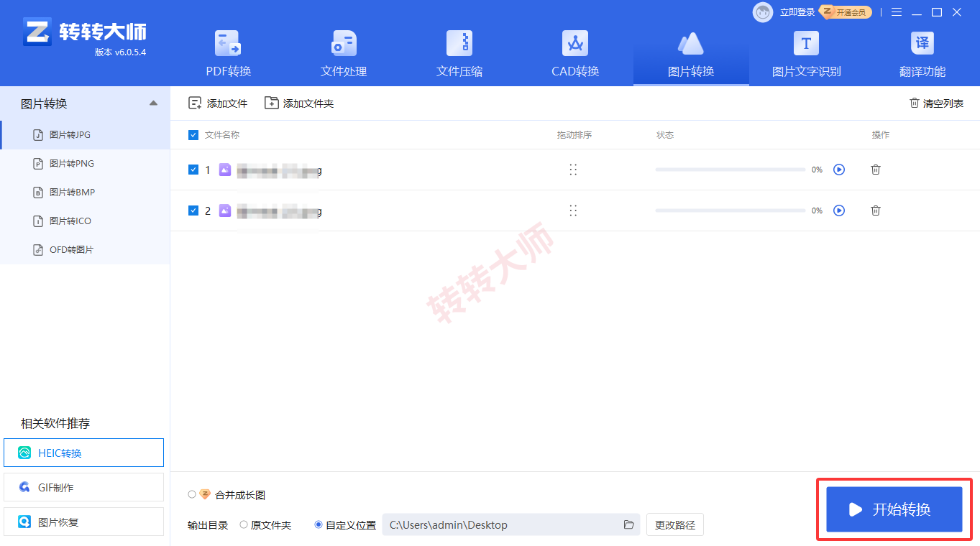Viewport: 980px width, 546px height.
Task: Uncheck the checkbox for file row 2
Action: click(x=193, y=210)
